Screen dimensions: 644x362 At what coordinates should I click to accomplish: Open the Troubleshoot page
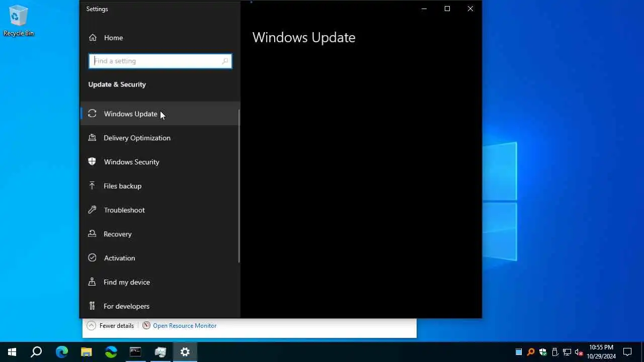coord(160,210)
